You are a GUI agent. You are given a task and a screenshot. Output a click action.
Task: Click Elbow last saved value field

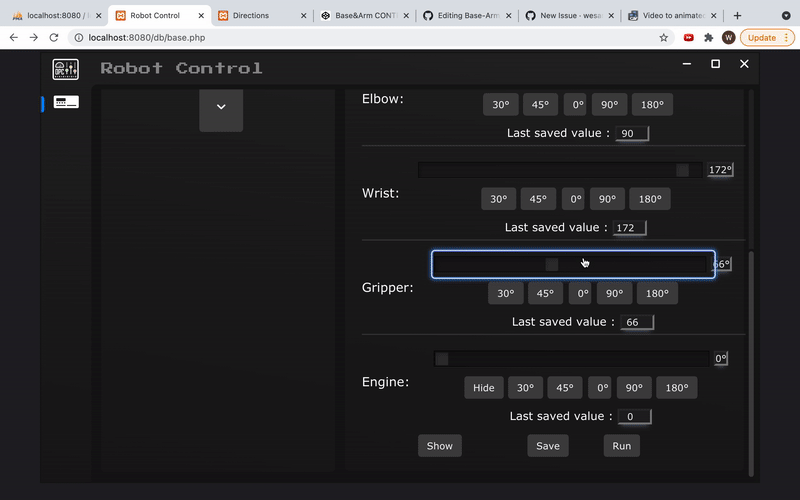632,133
